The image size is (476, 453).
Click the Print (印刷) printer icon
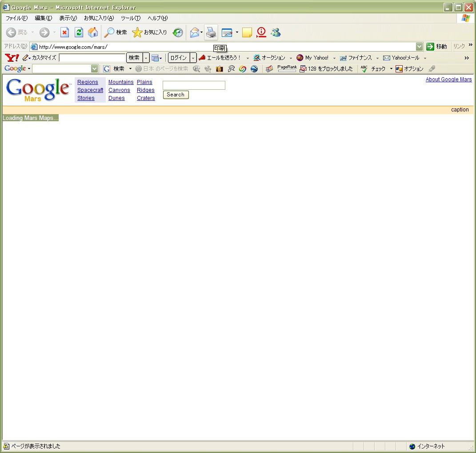point(211,32)
